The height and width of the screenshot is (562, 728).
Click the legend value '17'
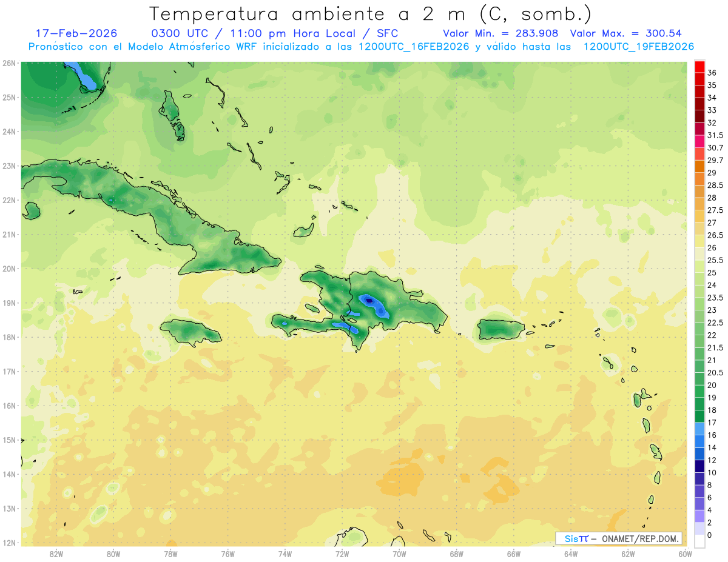[x=712, y=423]
